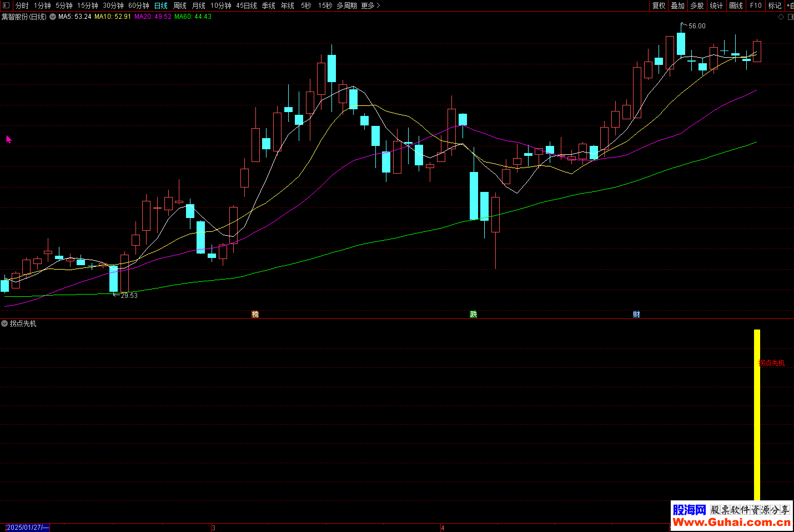794x532 pixels.
Task: Click the 复权 button
Action: (x=659, y=6)
